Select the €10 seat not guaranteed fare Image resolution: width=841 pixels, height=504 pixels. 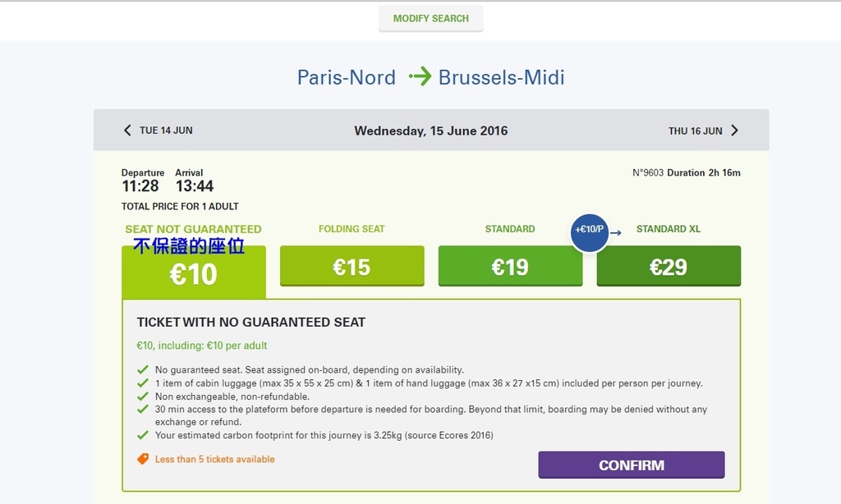click(x=194, y=272)
